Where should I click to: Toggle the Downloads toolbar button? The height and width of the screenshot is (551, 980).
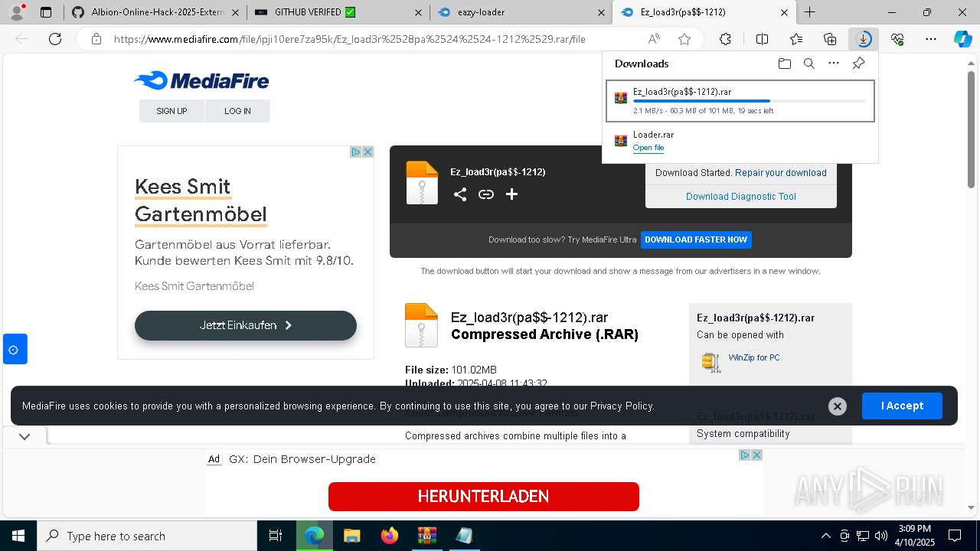[864, 39]
